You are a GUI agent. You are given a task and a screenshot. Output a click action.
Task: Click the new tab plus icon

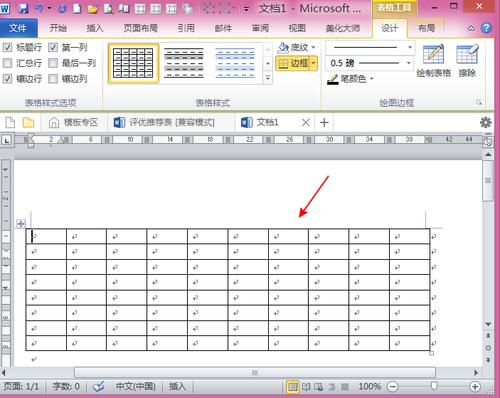tap(324, 123)
